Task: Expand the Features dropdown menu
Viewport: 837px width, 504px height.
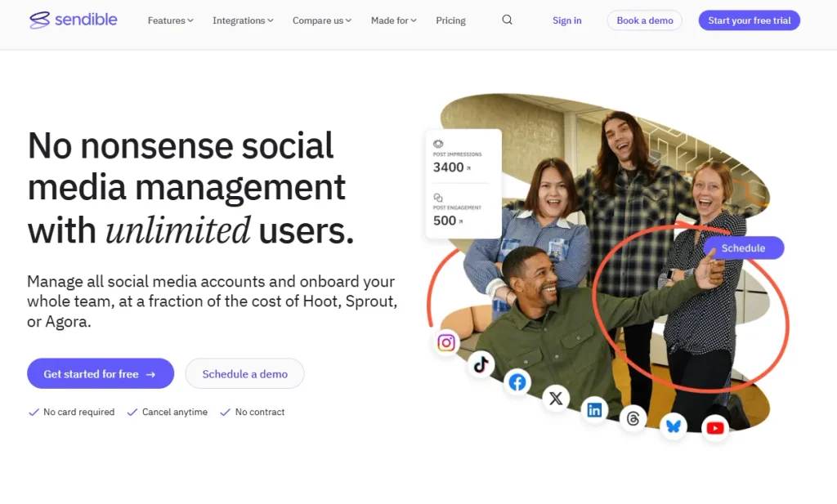Action: pyautogui.click(x=170, y=20)
